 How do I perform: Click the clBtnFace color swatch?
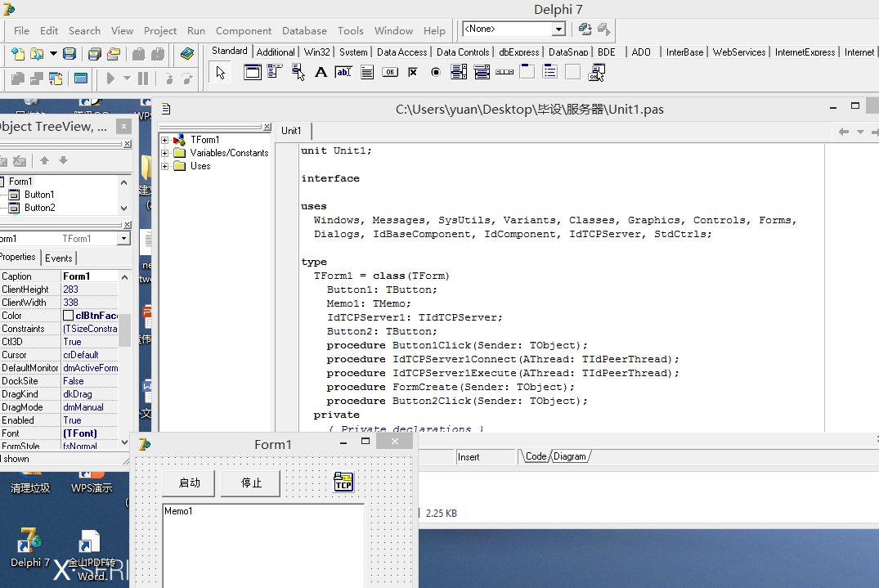68,316
